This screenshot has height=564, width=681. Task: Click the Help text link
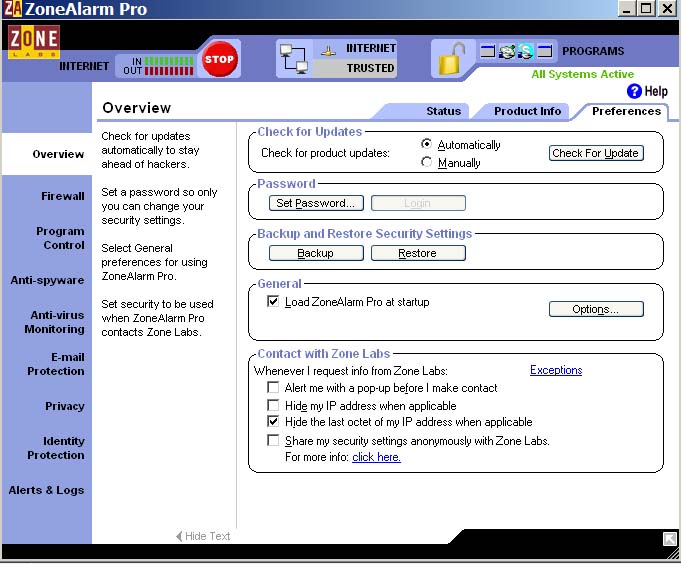click(656, 91)
